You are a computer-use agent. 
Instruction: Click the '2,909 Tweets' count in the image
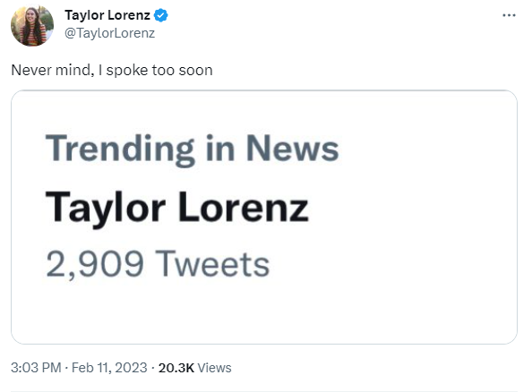click(158, 265)
